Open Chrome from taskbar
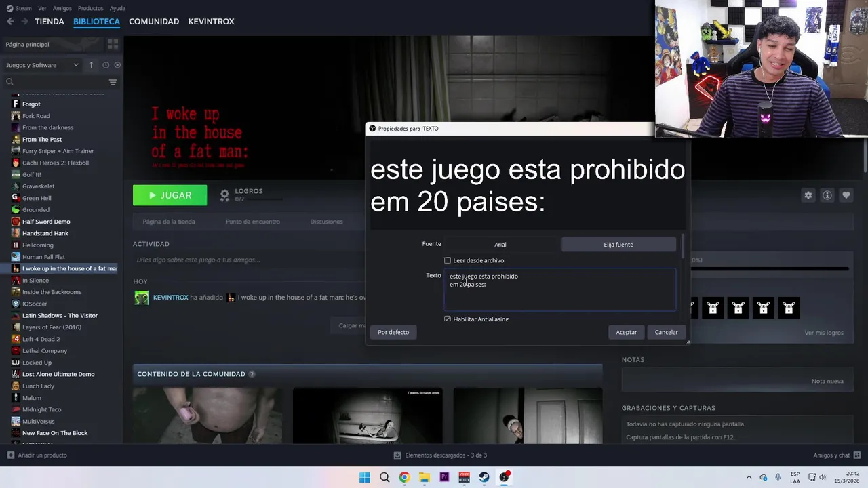This screenshot has width=868, height=488. [x=404, y=477]
